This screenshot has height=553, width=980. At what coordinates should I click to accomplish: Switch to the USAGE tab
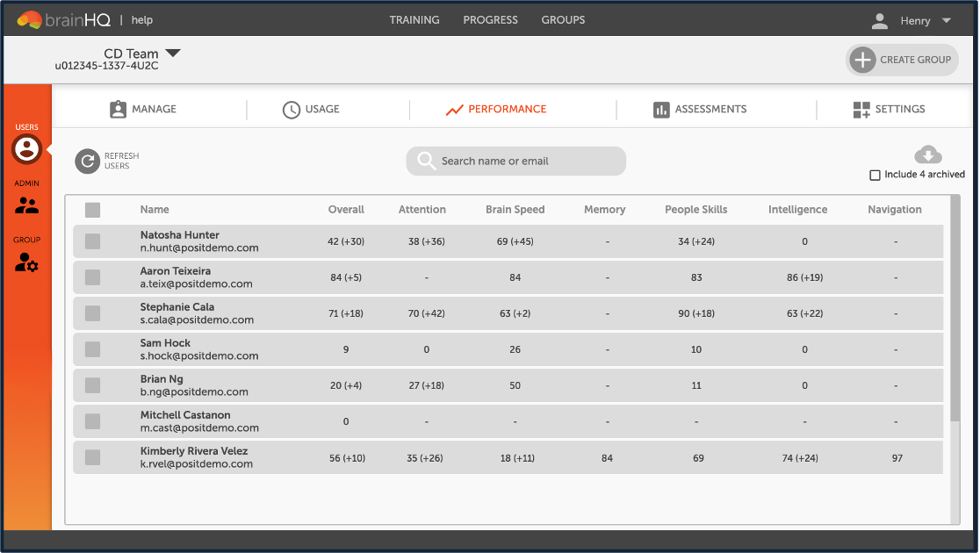pos(322,110)
